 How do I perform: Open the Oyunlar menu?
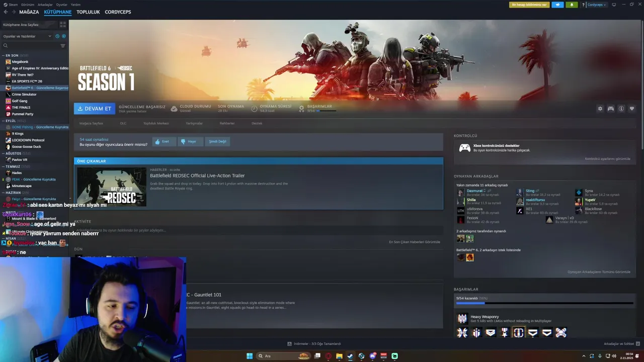61,5
